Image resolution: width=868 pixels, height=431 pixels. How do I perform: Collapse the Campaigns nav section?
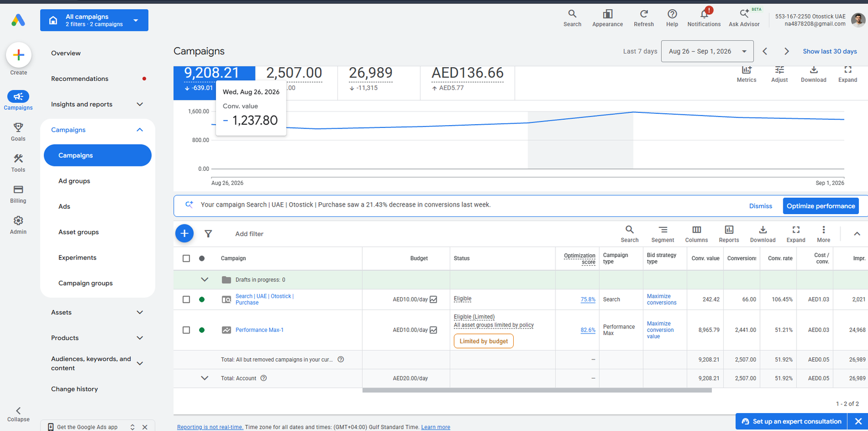[140, 130]
